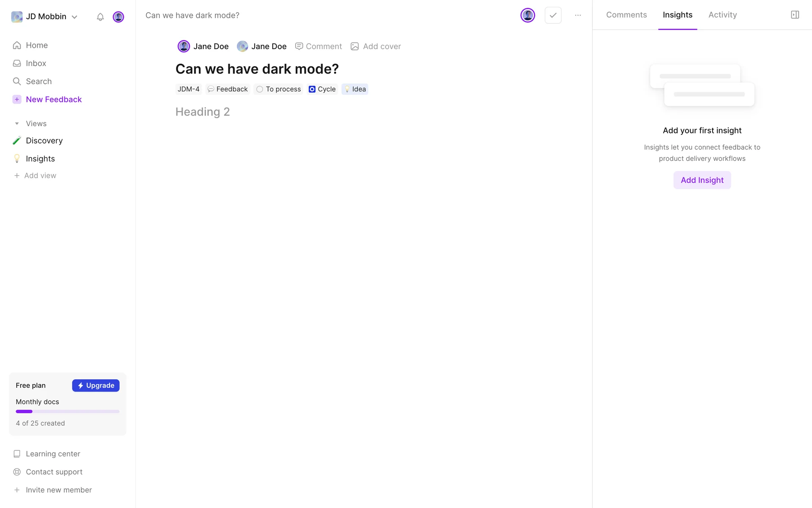Open the Feedback type dropdown chip

point(228,89)
